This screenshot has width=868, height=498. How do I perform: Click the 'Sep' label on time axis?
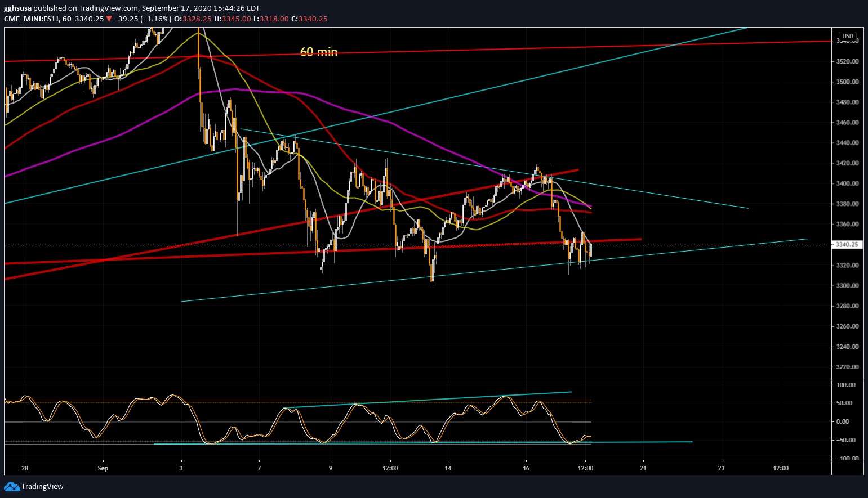[103, 468]
